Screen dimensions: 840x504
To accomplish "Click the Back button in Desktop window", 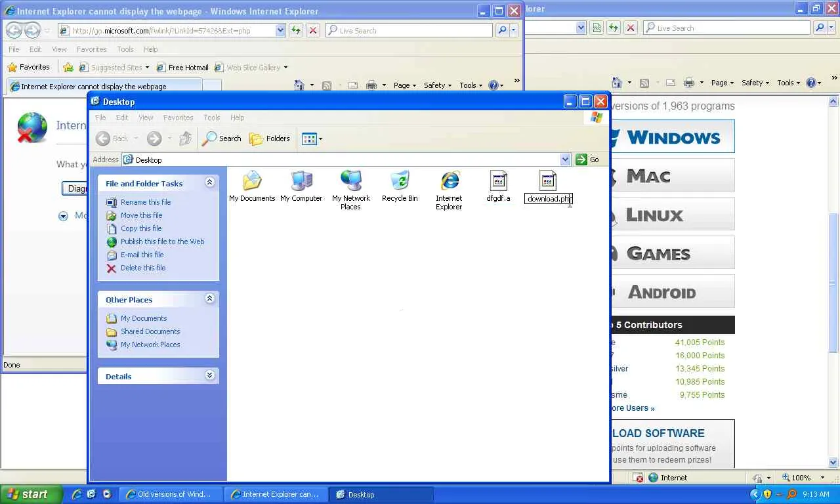I will click(x=112, y=138).
